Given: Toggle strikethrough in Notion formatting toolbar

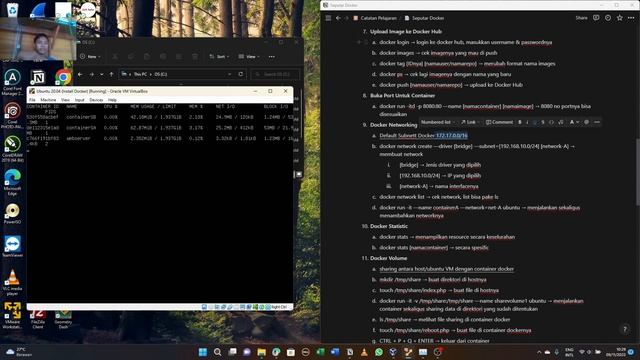Looking at the screenshot, I should (543, 122).
